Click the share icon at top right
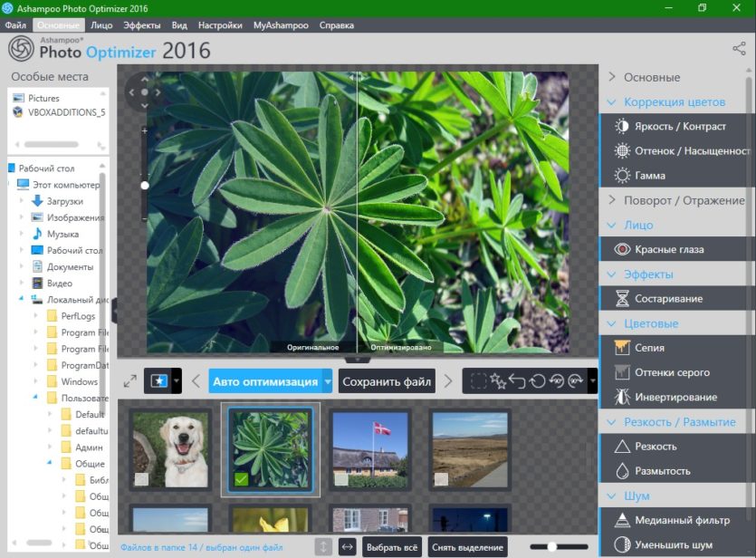The height and width of the screenshot is (558, 756). click(x=739, y=48)
